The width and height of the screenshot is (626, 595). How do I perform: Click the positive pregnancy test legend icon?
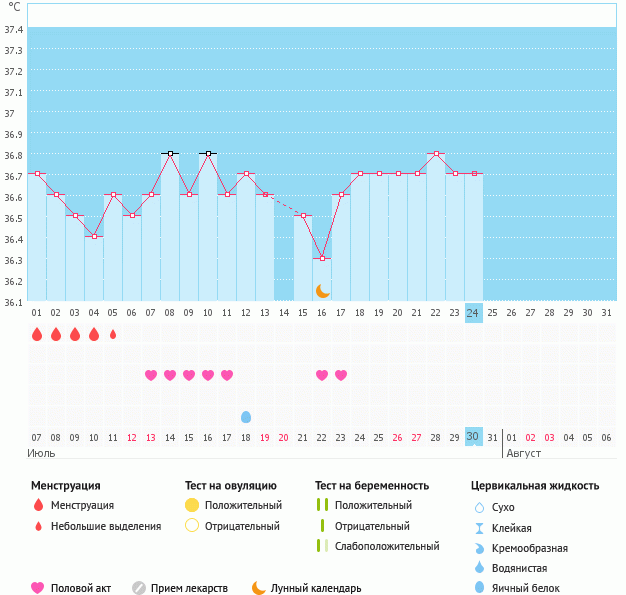tap(322, 505)
